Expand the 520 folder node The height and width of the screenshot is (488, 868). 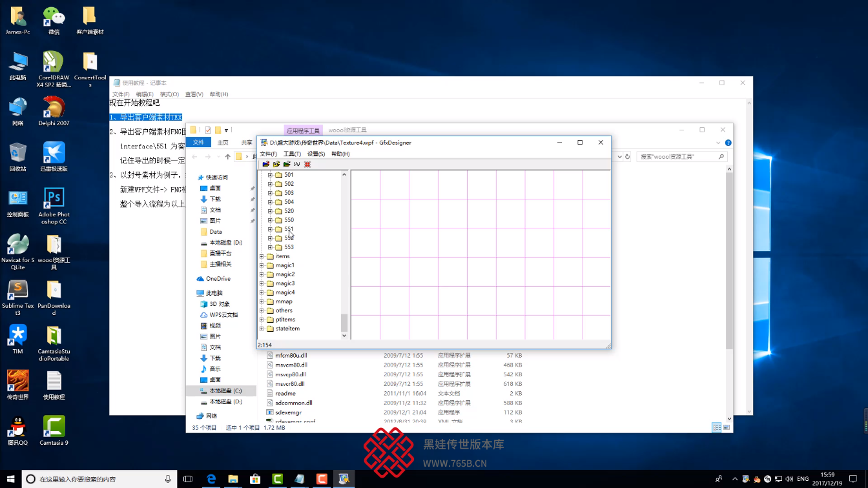[270, 211]
